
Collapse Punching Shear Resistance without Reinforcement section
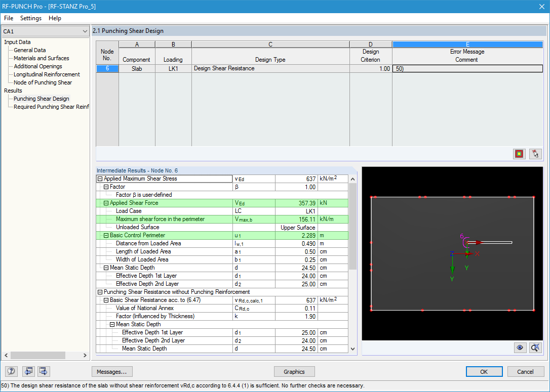[100, 292]
